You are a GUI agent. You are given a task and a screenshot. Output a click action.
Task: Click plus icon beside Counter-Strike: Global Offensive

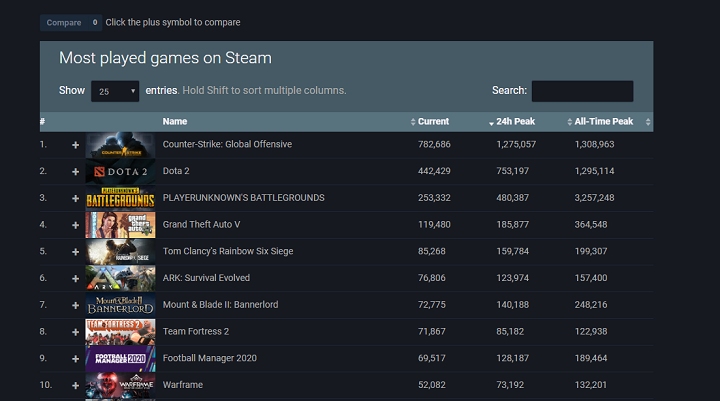75,145
